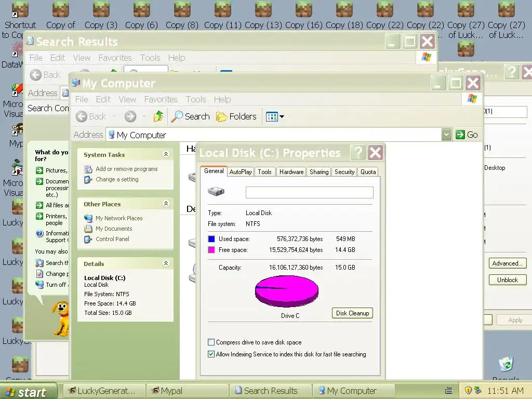The height and width of the screenshot is (399, 532).
Task: Switch to the Hardware tab
Action: 291,171
